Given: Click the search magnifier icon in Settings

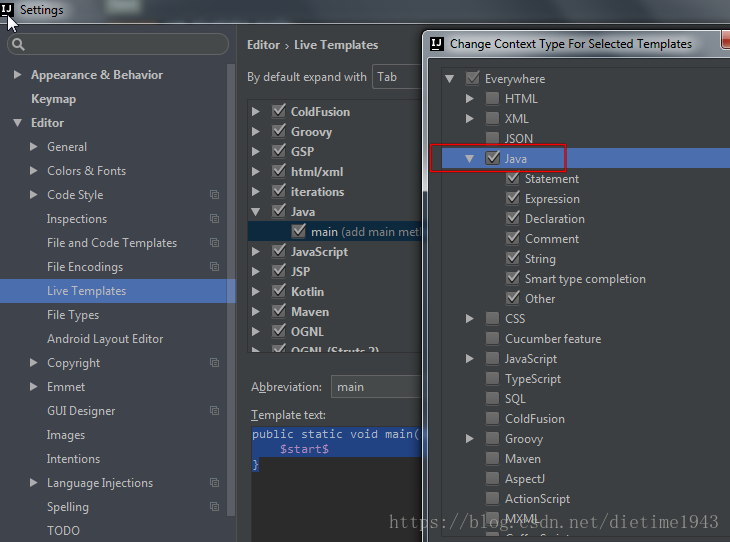Looking at the screenshot, I should point(18,44).
